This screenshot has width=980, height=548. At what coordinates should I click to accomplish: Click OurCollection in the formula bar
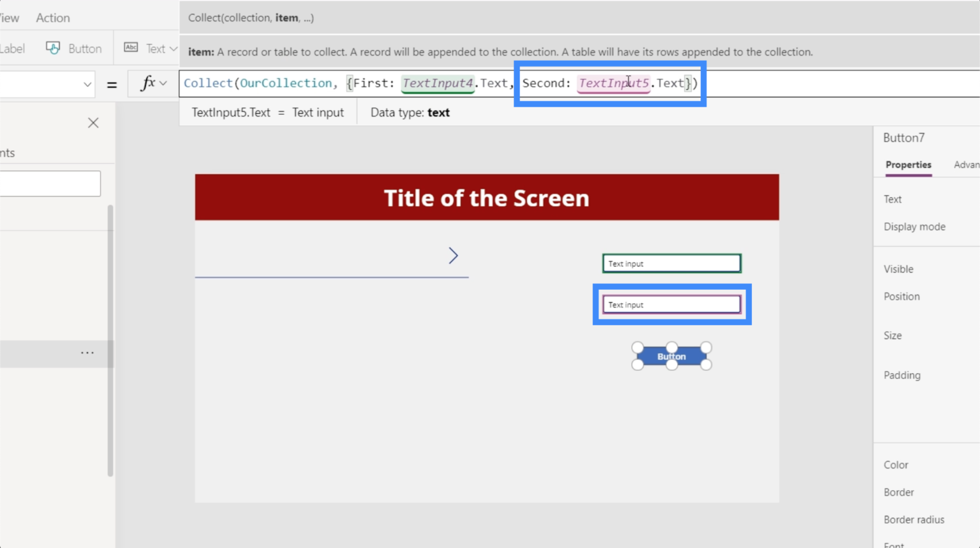click(x=286, y=83)
